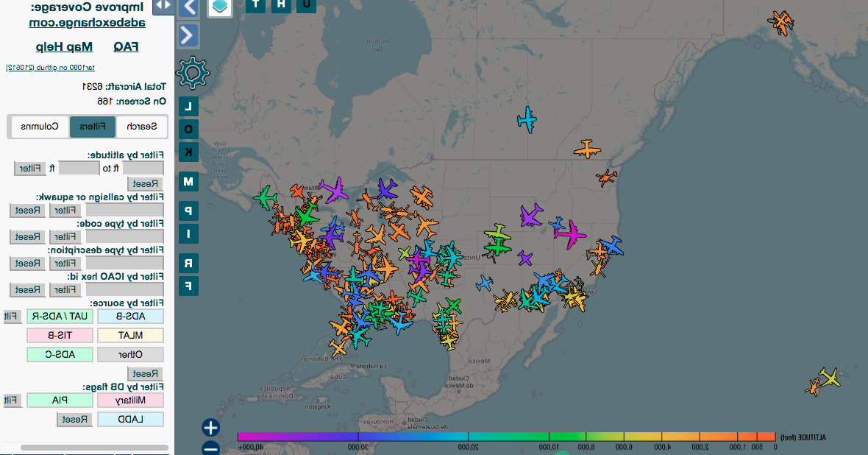Click the K map button
Image resolution: width=868 pixels, height=455 pixels.
188,152
